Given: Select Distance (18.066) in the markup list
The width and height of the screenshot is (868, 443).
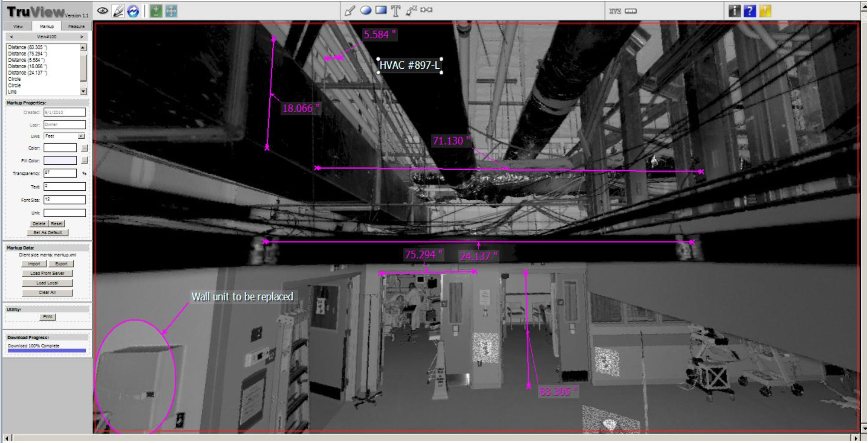Looking at the screenshot, I should [28, 67].
